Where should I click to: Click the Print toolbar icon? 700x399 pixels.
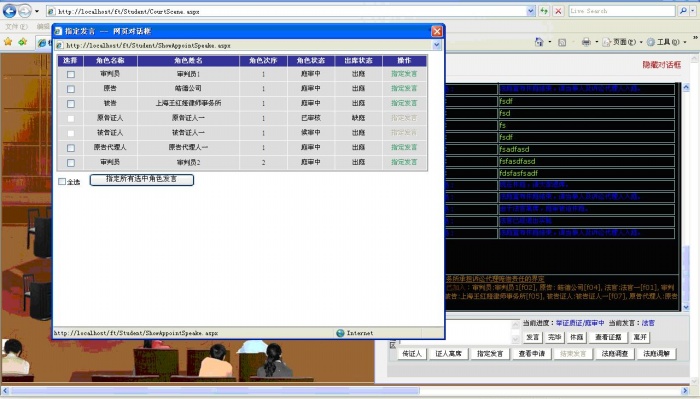coord(586,42)
